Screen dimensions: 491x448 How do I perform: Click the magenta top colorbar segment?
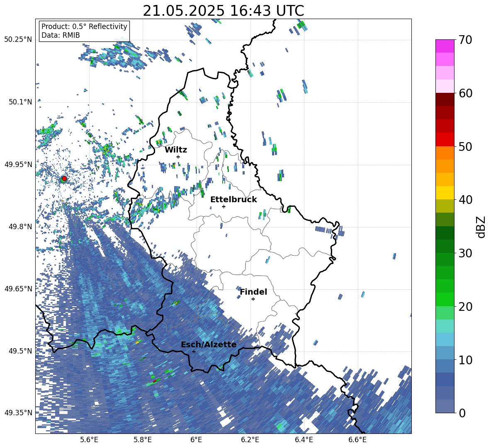[445, 46]
